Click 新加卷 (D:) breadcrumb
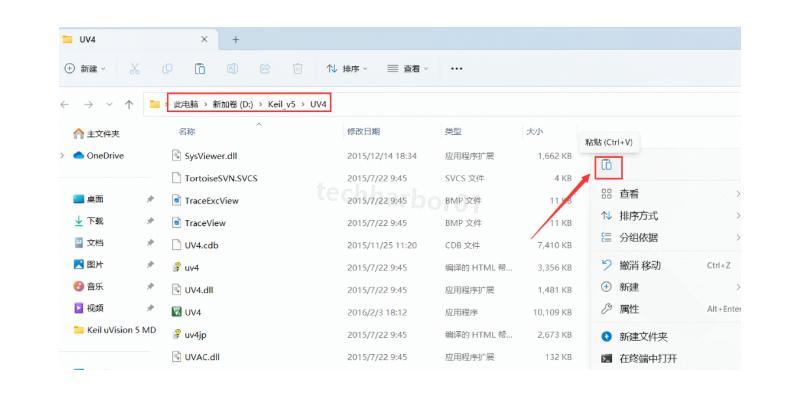 click(x=233, y=104)
